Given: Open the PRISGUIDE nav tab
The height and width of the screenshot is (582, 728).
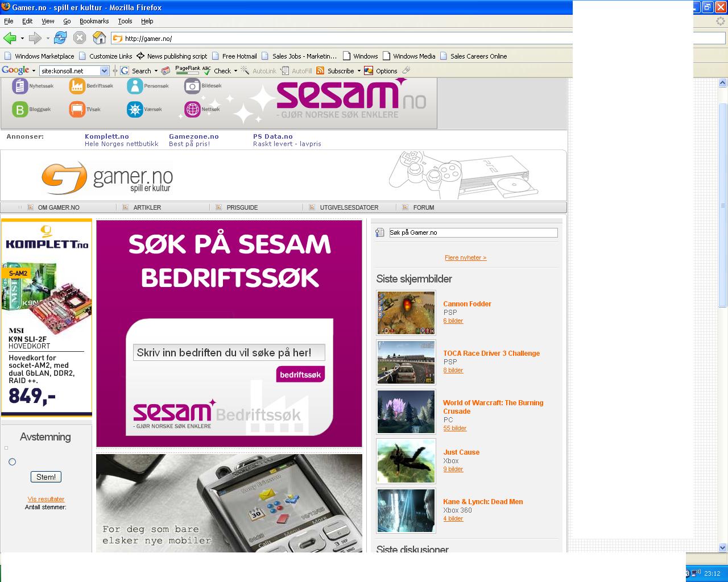Looking at the screenshot, I should pos(242,207).
